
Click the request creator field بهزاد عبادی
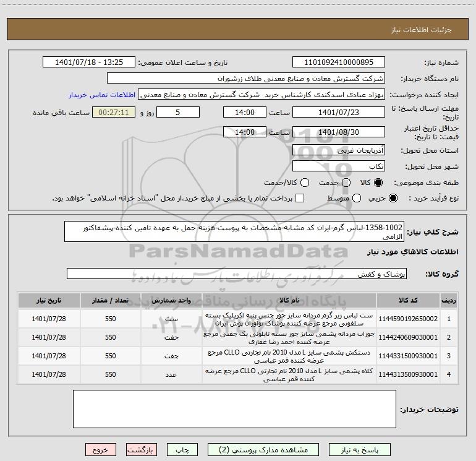261,95
